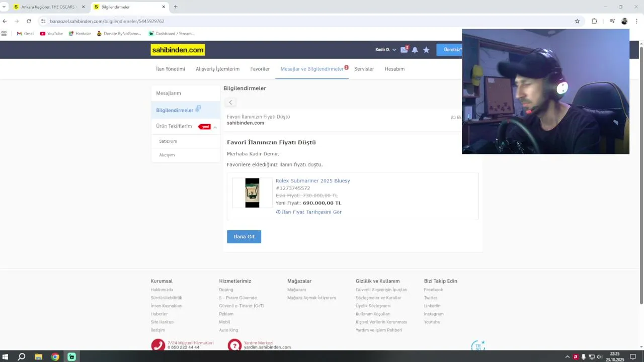Screen dimensions: 644x362
Task: Open Windows Start menu
Action: tap(6, 357)
